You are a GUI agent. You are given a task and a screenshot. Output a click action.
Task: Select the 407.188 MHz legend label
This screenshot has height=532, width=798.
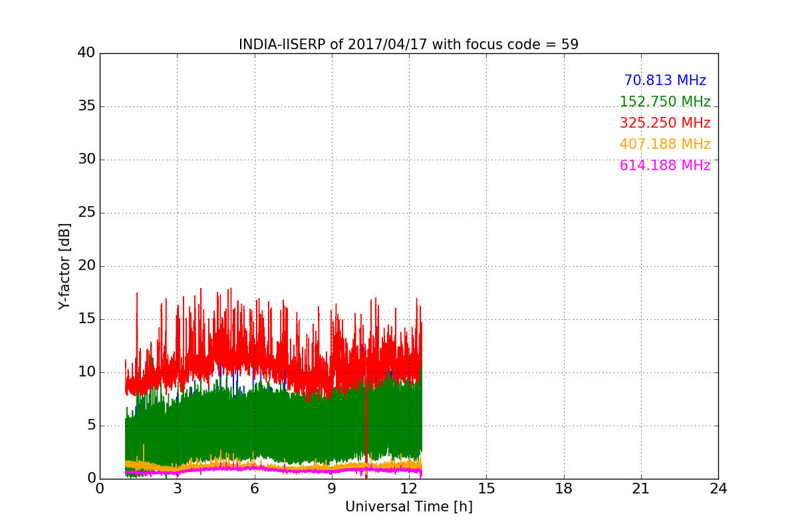665,144
